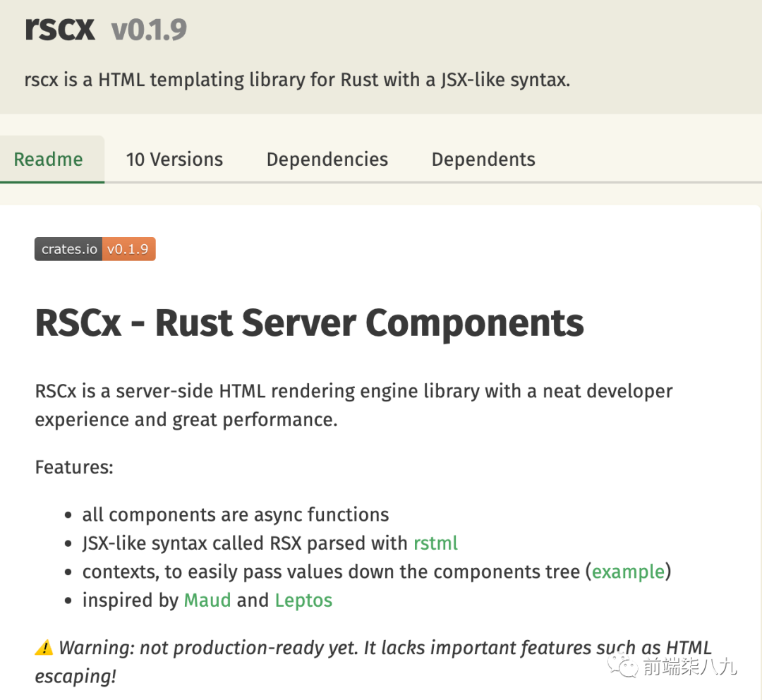
Task: Follow the rstml link
Action: (x=435, y=543)
